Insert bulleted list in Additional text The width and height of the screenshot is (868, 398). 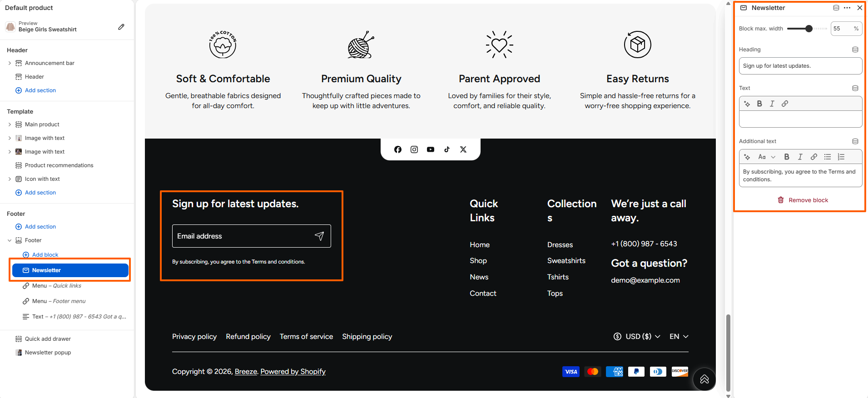pyautogui.click(x=828, y=157)
